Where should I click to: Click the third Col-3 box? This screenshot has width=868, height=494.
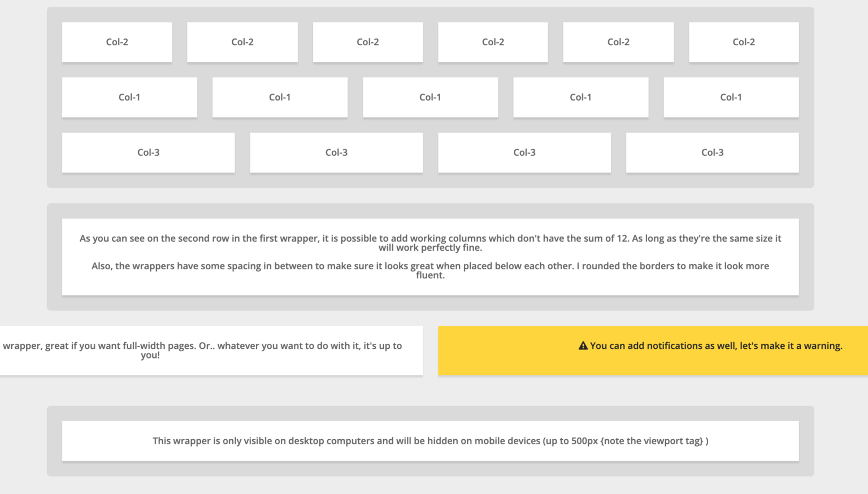pos(524,152)
